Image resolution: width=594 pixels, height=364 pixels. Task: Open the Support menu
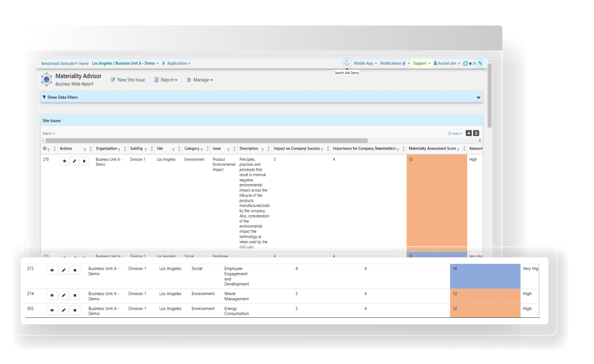coord(422,63)
